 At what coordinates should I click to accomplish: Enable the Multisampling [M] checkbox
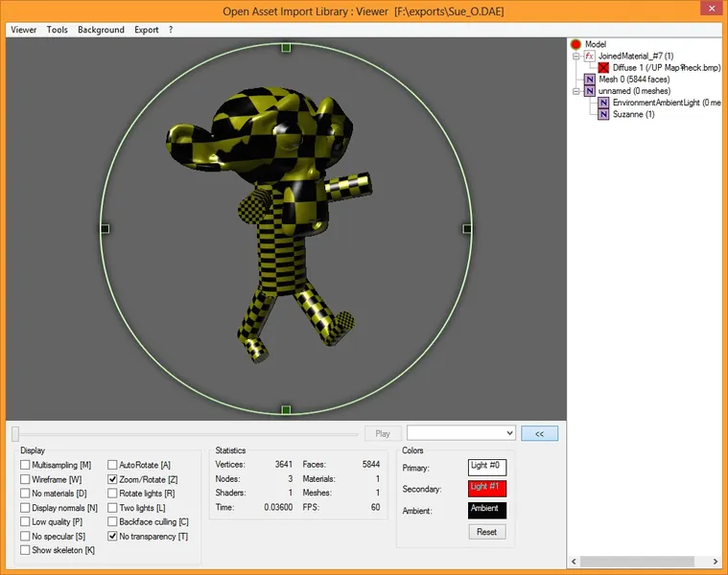25,465
